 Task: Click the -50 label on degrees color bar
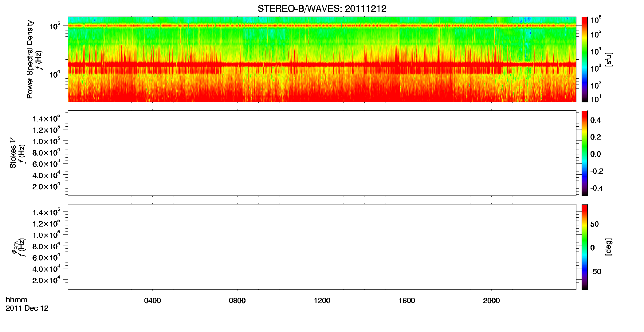596,272
